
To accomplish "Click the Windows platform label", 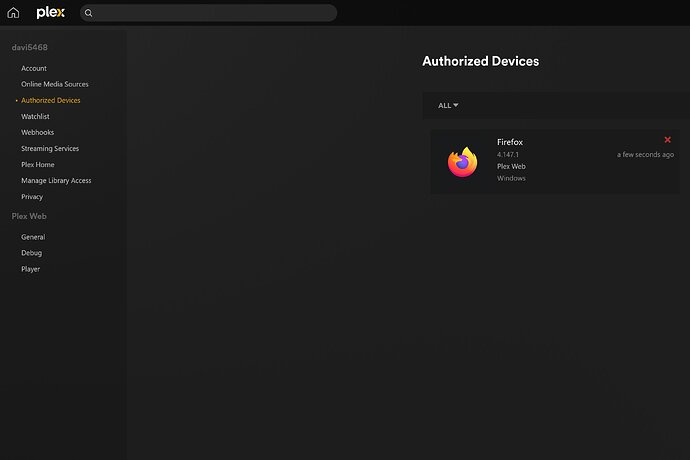I will pos(511,178).
